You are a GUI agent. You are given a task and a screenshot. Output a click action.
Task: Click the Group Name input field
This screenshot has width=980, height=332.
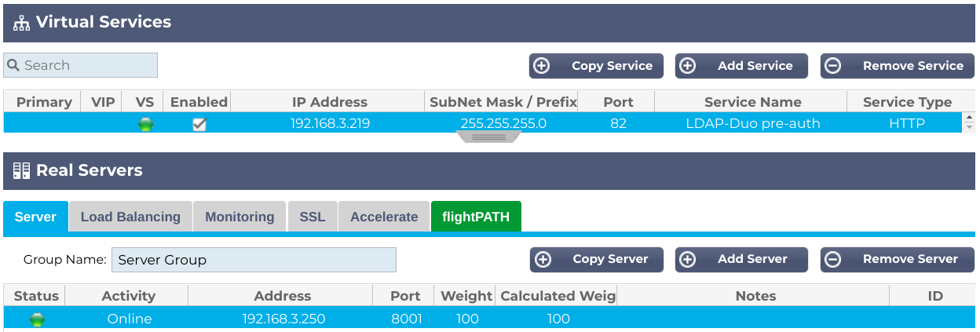(254, 260)
